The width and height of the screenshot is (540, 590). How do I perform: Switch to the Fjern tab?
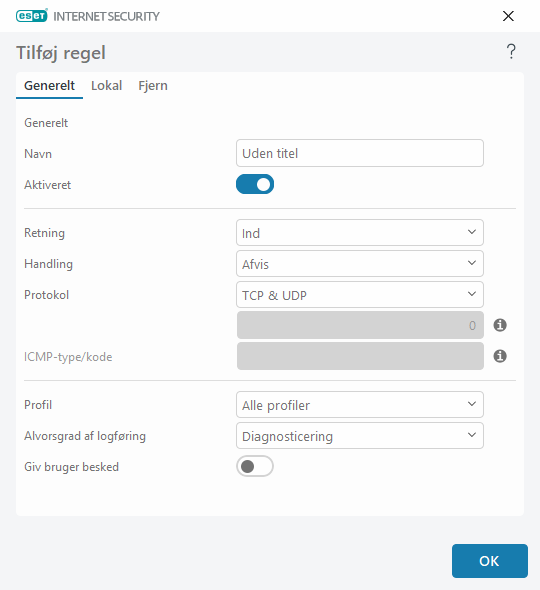153,86
